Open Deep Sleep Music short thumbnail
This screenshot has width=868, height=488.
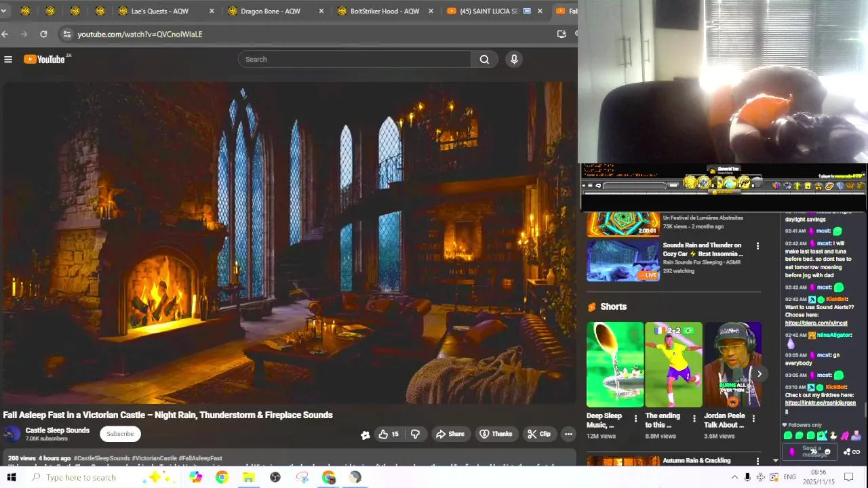(615, 365)
